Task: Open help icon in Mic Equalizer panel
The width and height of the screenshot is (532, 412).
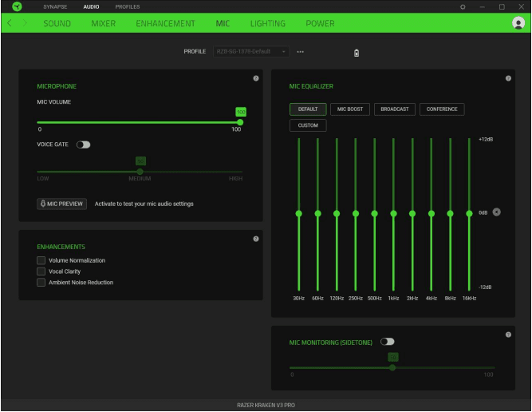Action: coord(508,78)
